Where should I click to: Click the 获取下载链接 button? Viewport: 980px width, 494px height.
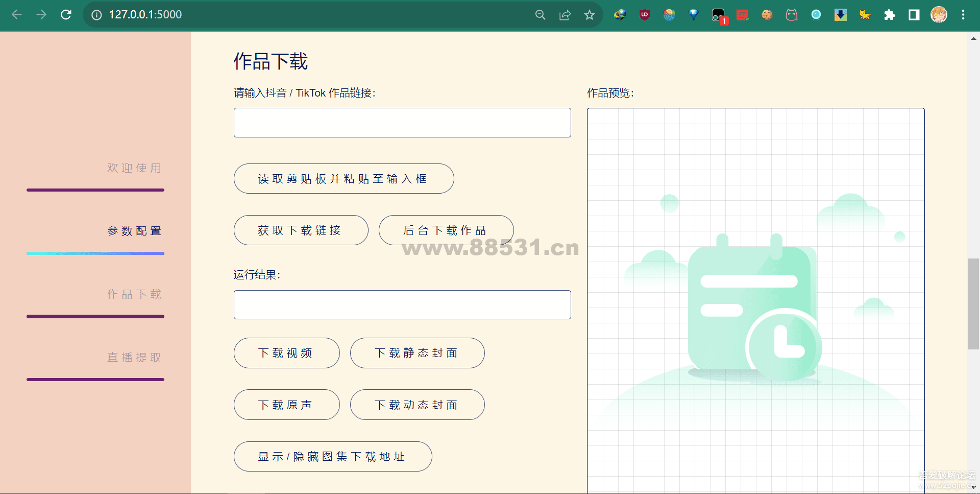pos(301,230)
